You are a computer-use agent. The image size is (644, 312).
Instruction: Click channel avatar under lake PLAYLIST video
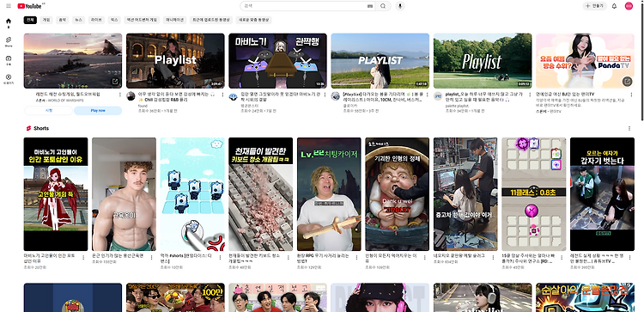pos(336,96)
